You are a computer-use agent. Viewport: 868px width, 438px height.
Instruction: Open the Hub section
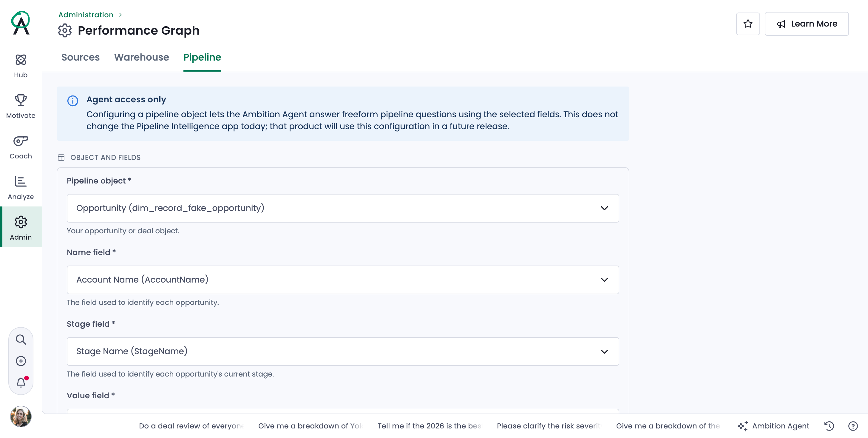[x=21, y=66]
